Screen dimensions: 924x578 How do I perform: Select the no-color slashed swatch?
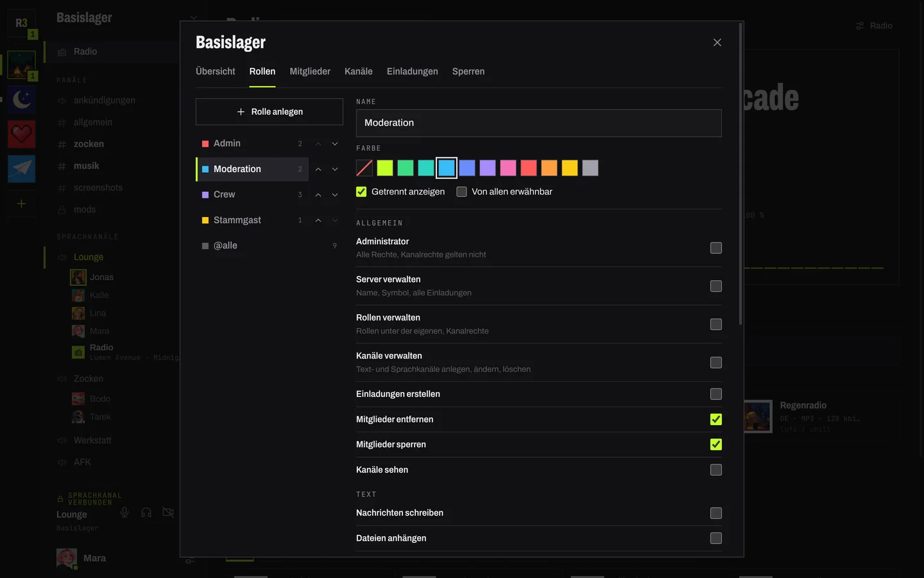(364, 168)
